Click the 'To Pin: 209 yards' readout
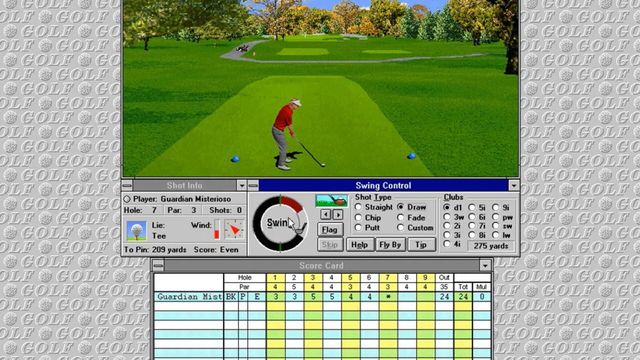Viewport: 640px width, 360px height. tap(155, 249)
